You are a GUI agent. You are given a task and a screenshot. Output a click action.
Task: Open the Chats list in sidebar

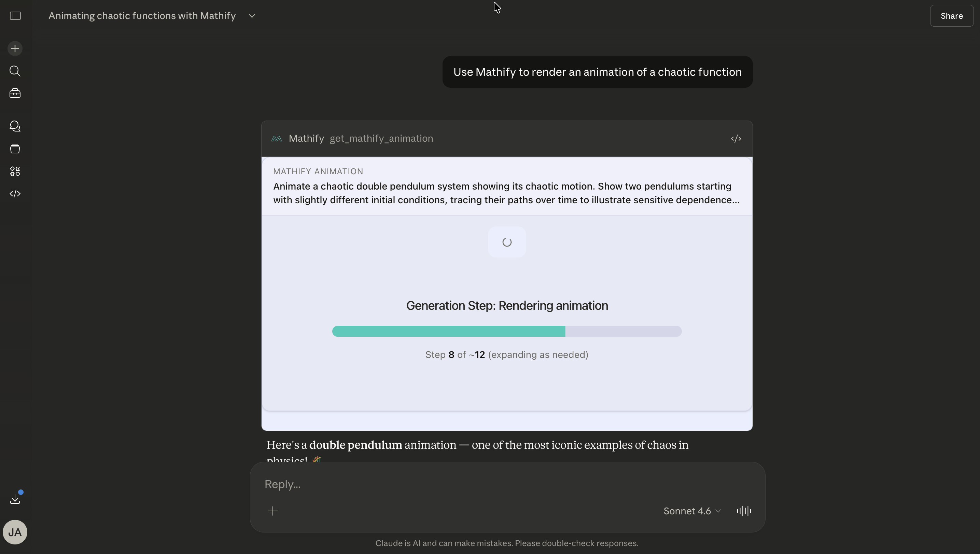pos(15,126)
